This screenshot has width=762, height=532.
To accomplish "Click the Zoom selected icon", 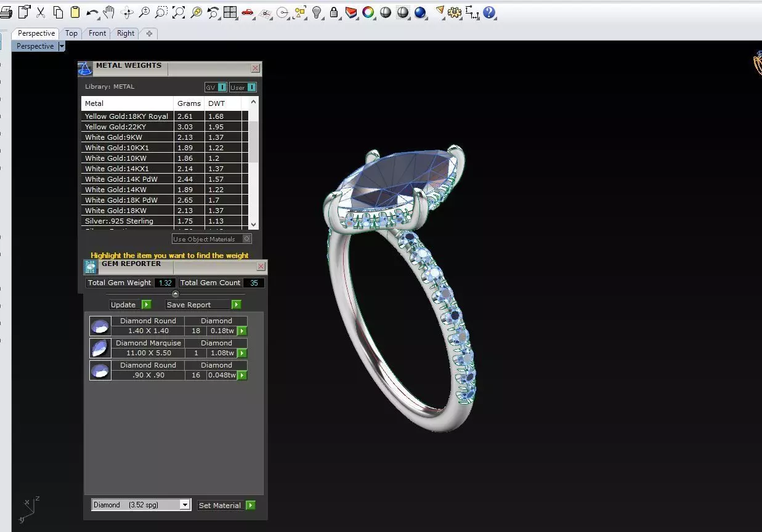I will (196, 12).
